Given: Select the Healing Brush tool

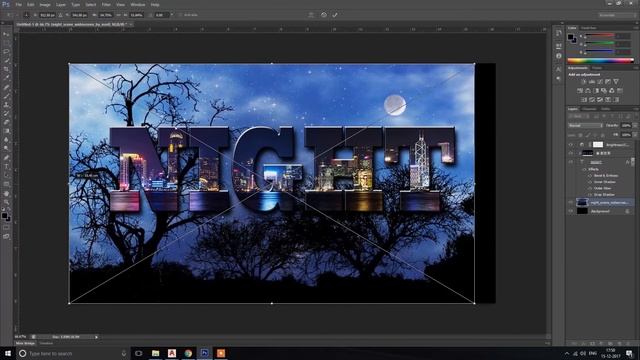Looking at the screenshot, I should (x=6, y=87).
